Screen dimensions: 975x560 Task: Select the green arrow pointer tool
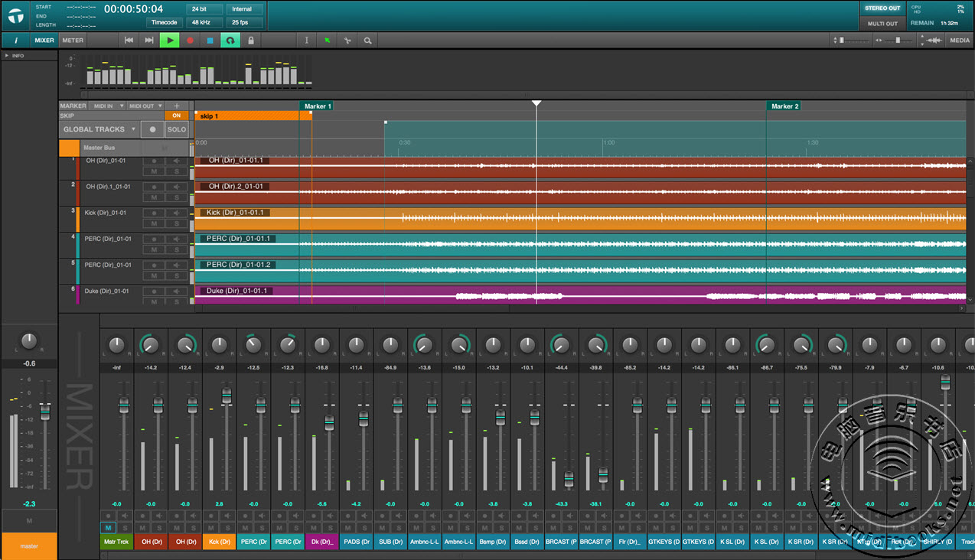(x=327, y=41)
